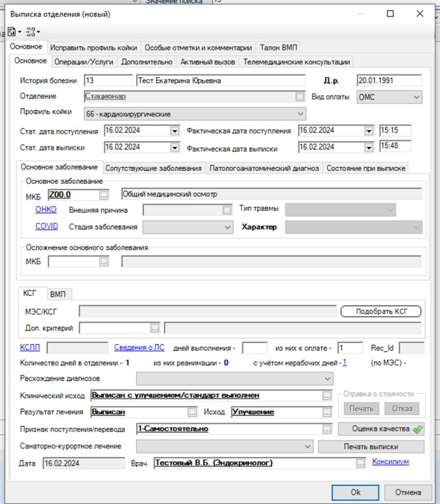Image resolution: width=440 pixels, height=504 pixels.
Task: Open Стат. дата выписки calendar dropdown
Action: (175, 147)
